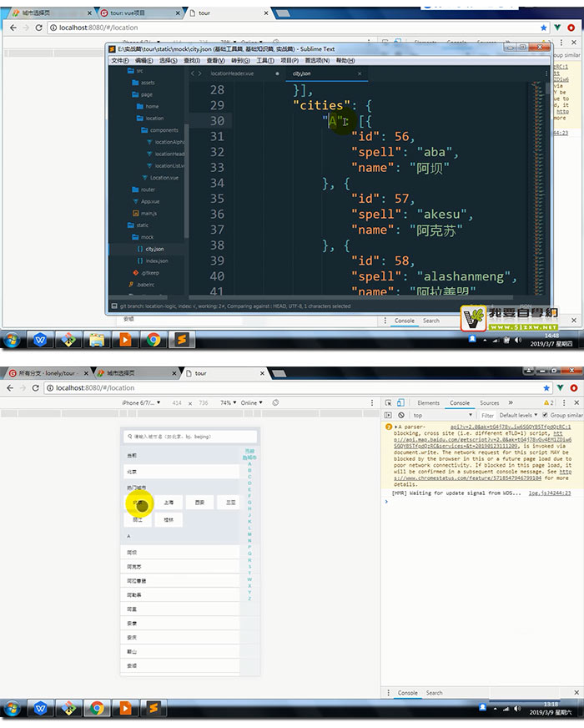Click the console Filter field in lower DevTools
The width and height of the screenshot is (584, 728).
pyautogui.click(x=487, y=416)
